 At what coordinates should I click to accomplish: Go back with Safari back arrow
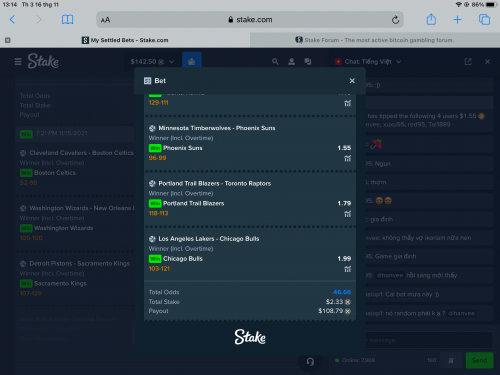(12, 20)
